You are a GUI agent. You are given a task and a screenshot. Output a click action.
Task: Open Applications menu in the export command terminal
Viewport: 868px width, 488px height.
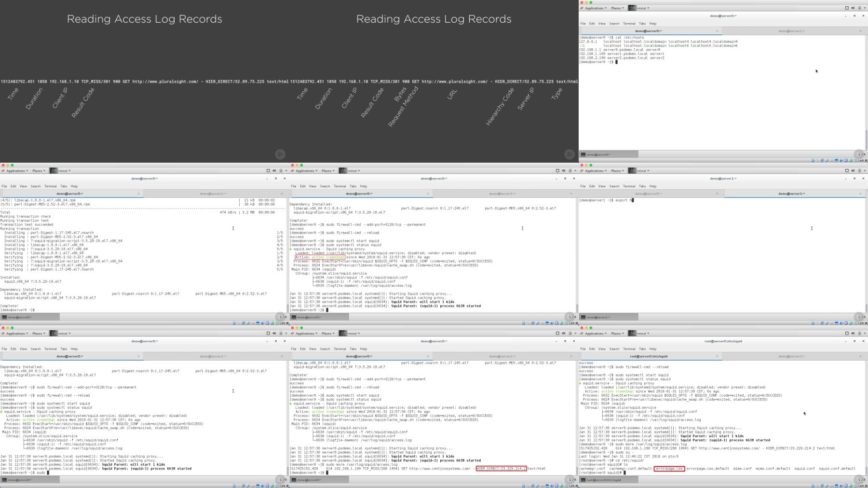[594, 171]
